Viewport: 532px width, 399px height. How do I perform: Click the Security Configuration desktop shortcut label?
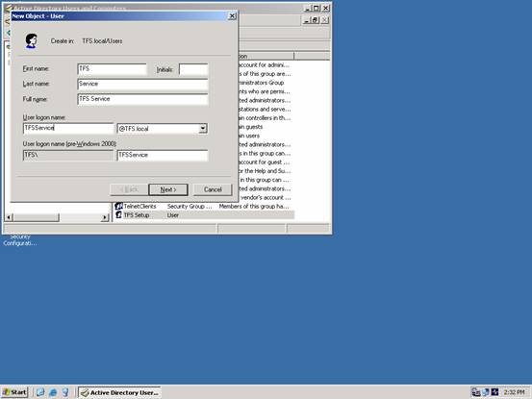19,240
